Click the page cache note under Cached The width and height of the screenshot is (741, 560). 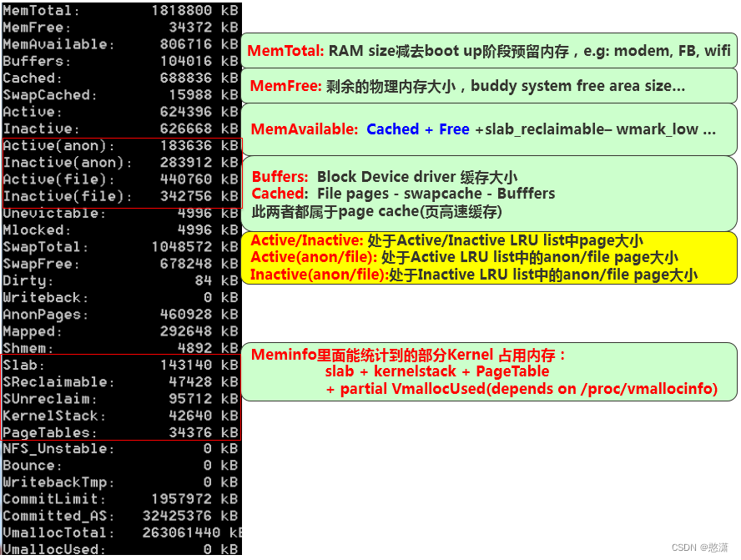(376, 211)
